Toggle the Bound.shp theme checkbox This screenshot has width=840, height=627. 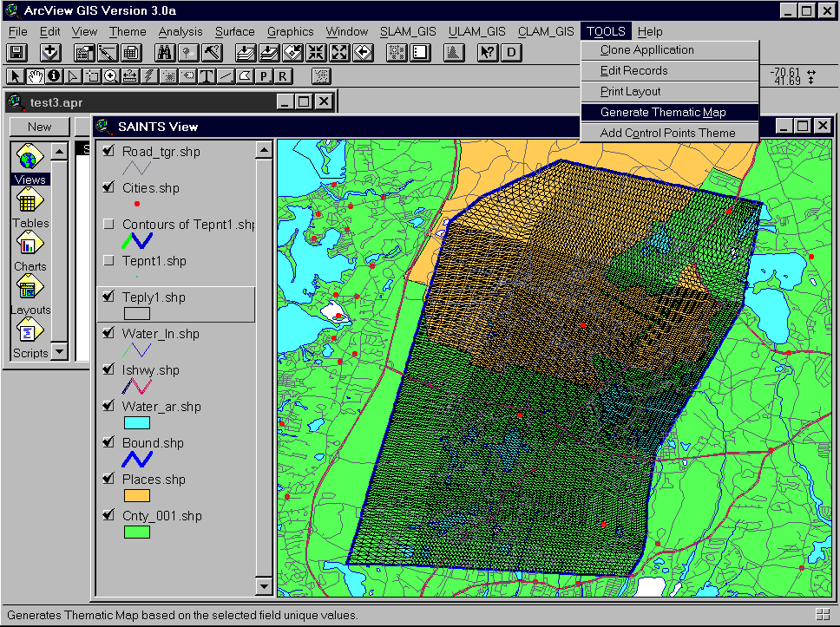108,442
